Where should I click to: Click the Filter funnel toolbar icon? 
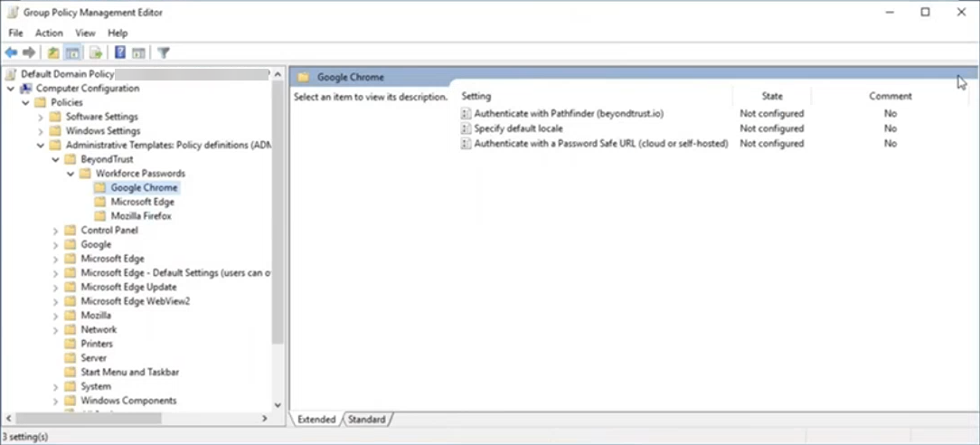click(x=163, y=52)
